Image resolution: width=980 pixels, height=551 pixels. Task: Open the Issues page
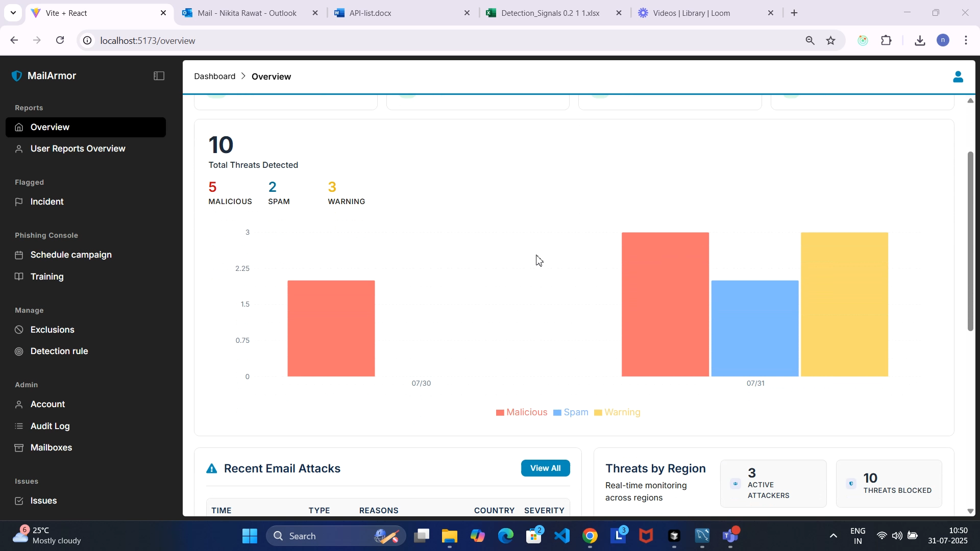43,501
